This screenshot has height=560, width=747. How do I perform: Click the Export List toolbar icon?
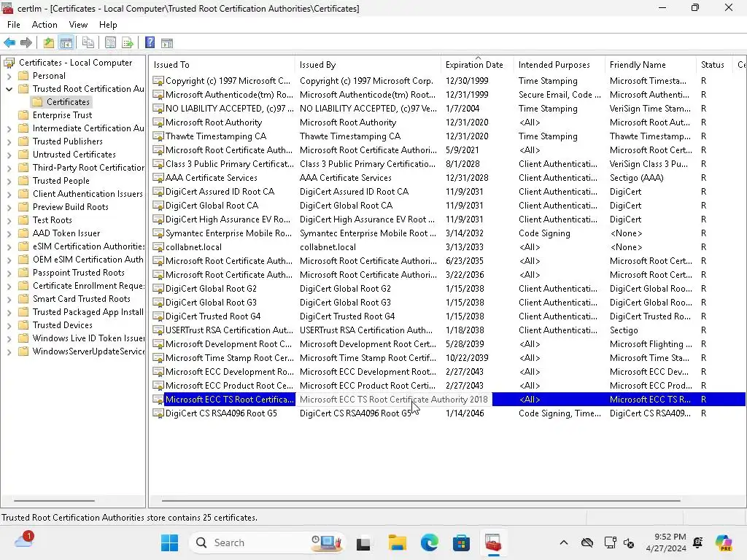point(128,43)
